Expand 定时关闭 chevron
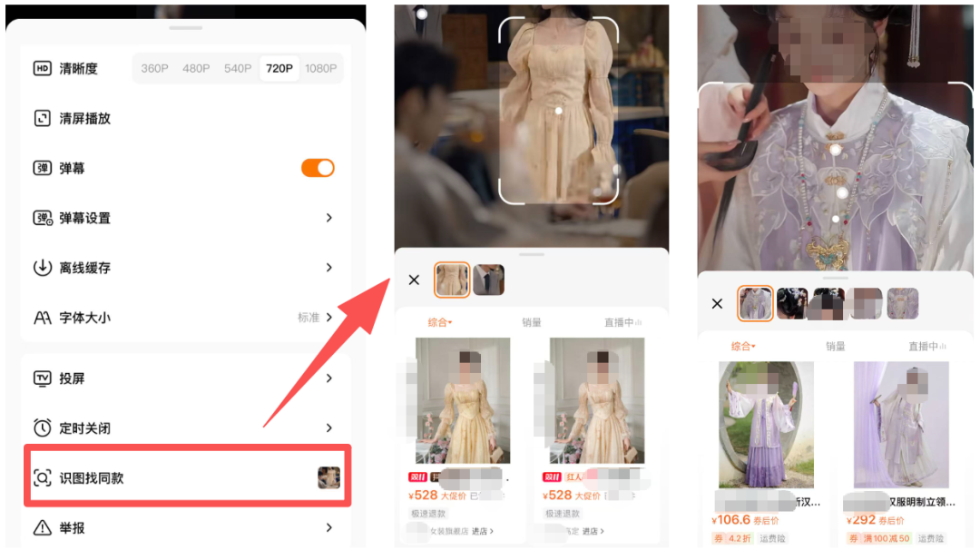Screen dimensions: 980x550 (x=329, y=428)
